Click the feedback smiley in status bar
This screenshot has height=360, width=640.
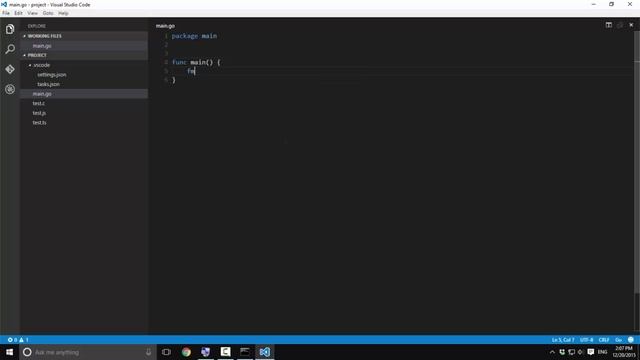click(631, 340)
